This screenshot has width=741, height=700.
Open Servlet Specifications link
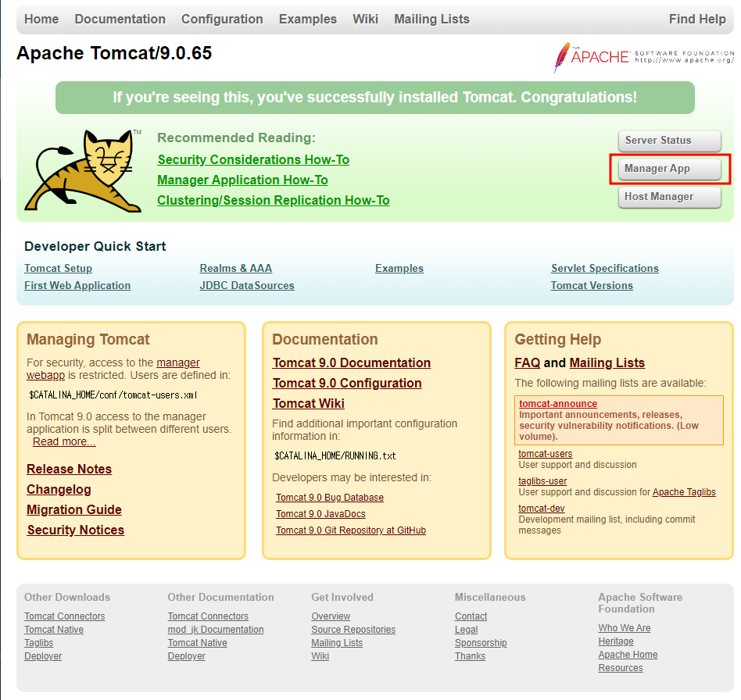click(x=604, y=268)
